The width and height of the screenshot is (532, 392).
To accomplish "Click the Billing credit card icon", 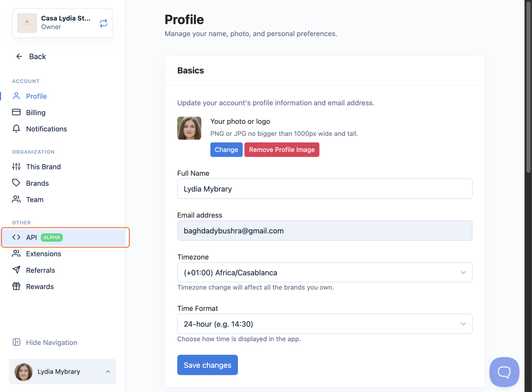I will coord(16,112).
